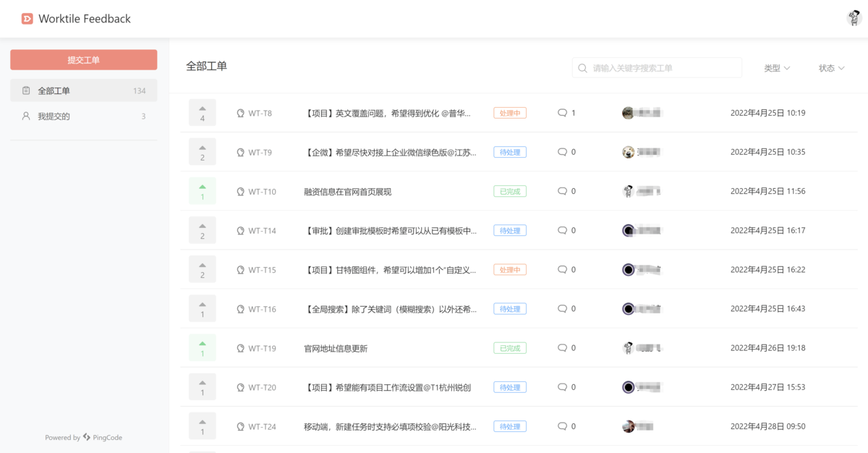Click the 已完成 status tag on WT-T10

point(509,190)
